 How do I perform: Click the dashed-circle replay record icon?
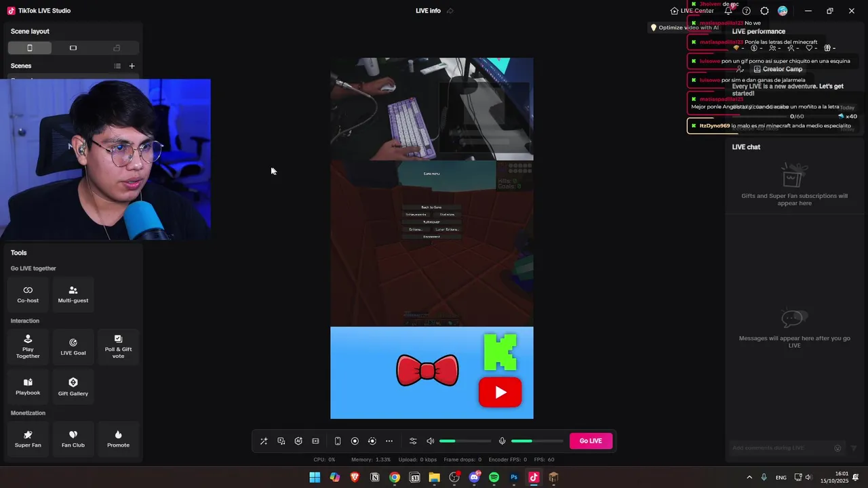[372, 441]
